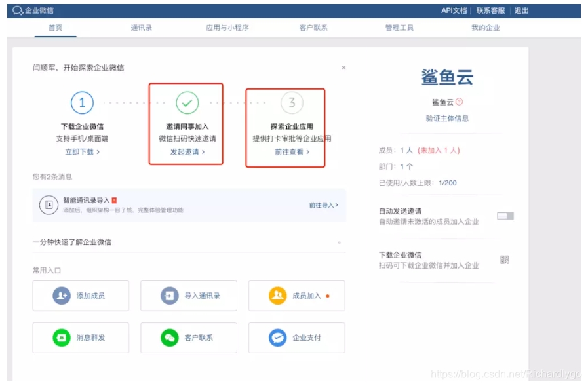Viewport: 588px width, 386px height.
Task: Click the red badge beside 智能通讯录导入
Action: pos(114,200)
